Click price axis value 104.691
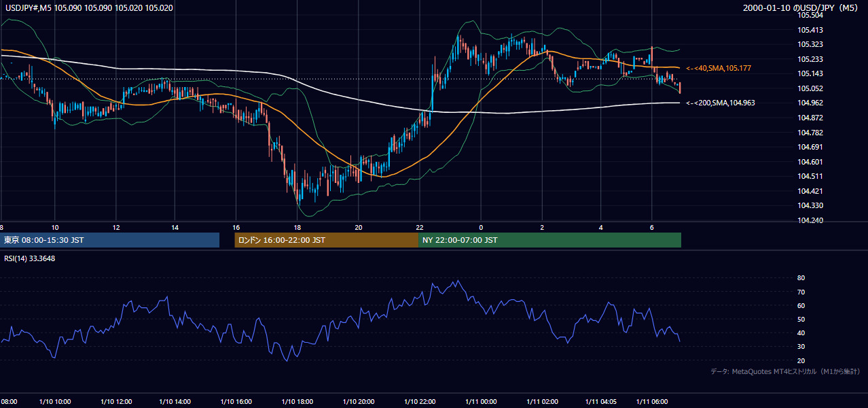The image size is (868, 408). [x=810, y=147]
